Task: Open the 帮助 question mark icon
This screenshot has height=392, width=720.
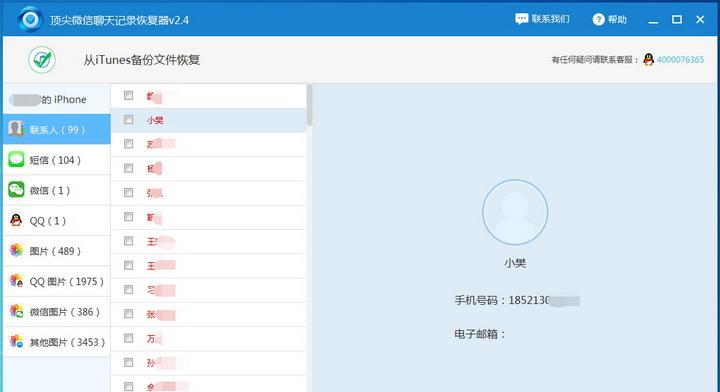Action: (x=598, y=19)
